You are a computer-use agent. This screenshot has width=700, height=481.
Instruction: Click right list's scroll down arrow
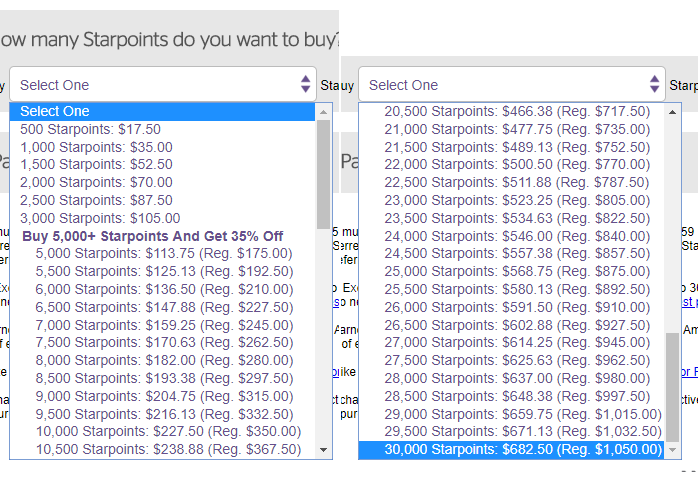click(x=673, y=450)
